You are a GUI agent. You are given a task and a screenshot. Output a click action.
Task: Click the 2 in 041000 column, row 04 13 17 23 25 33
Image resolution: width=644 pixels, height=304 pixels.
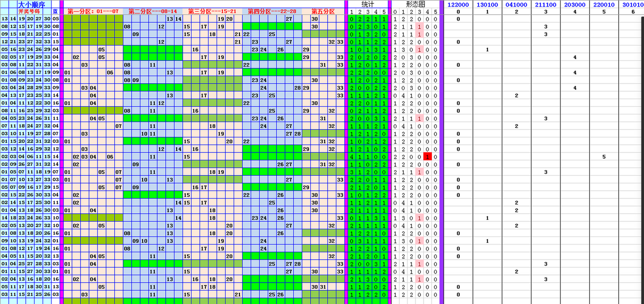coord(516,95)
